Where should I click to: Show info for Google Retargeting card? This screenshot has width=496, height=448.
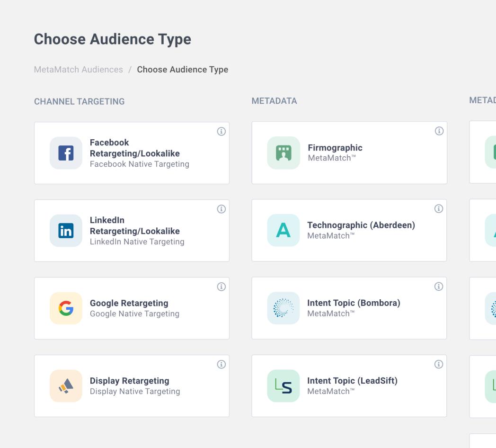pos(221,287)
